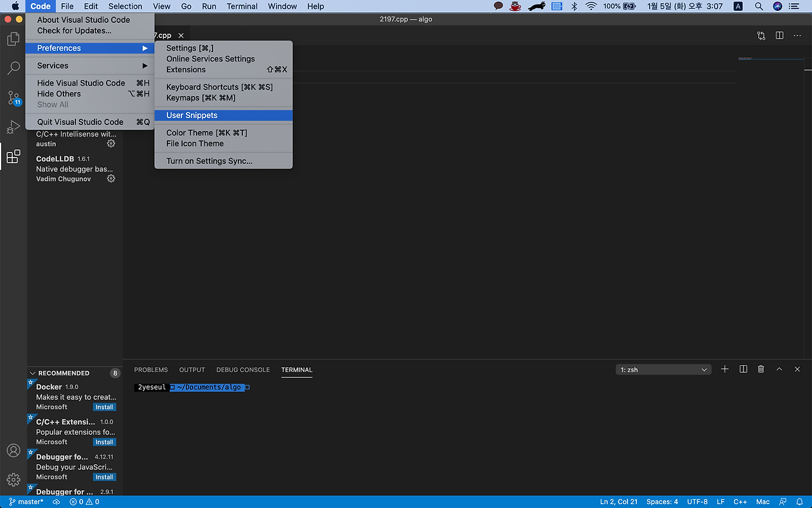The height and width of the screenshot is (508, 812).
Task: Open Settings from the Preferences submenu
Action: (x=223, y=48)
